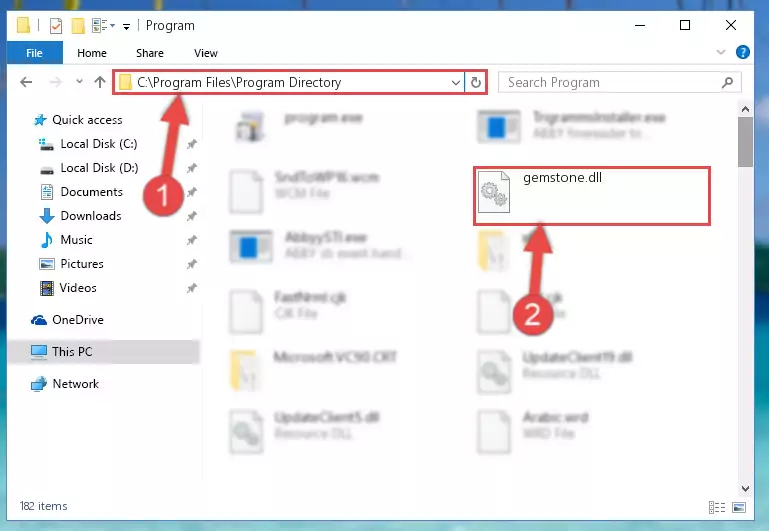The height and width of the screenshot is (531, 769).
Task: Refresh the current folder
Action: [476, 82]
